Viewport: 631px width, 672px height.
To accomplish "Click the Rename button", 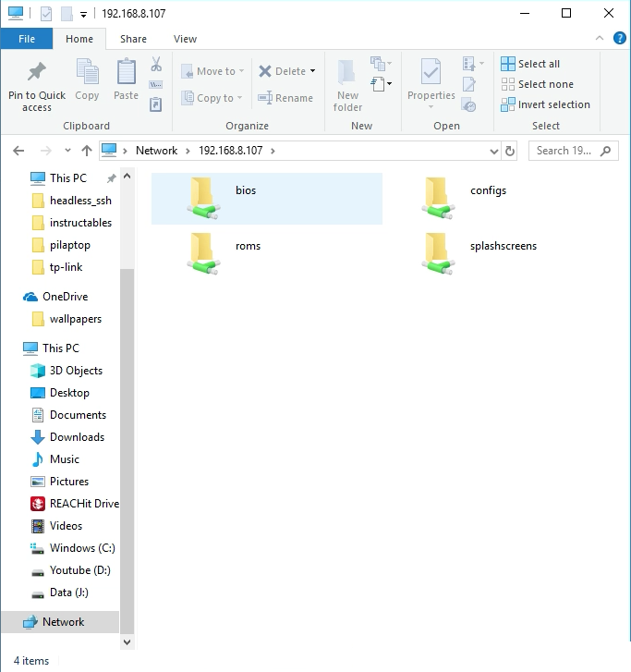I will tap(285, 98).
